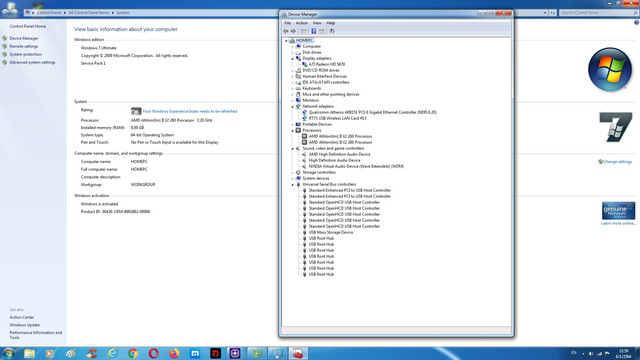
Task: Open the Action menu in Device Manager
Action: point(302,23)
